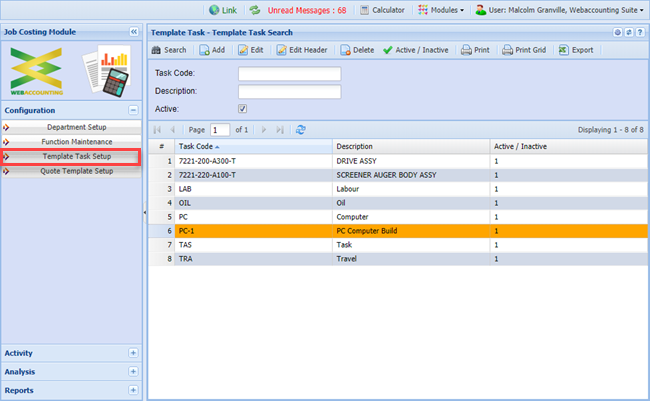Click the help question mark icon in panel header
Image resolution: width=650 pixels, height=401 pixels.
tap(640, 32)
